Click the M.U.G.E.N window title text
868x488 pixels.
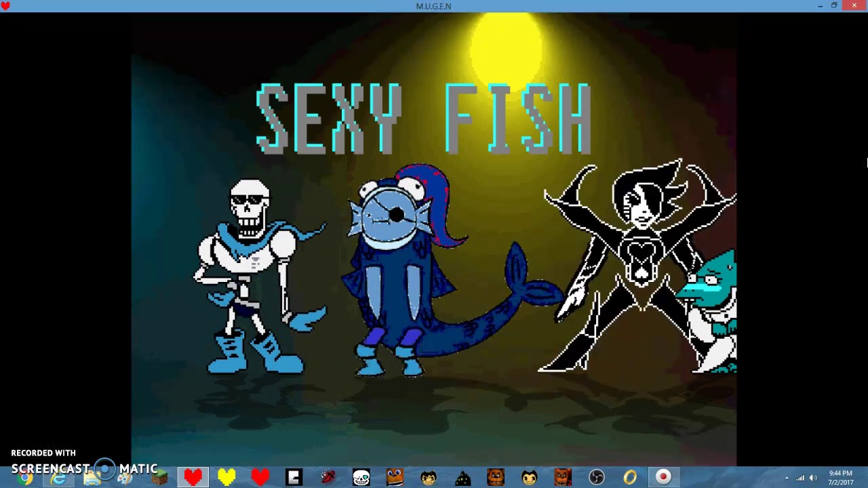click(x=433, y=6)
